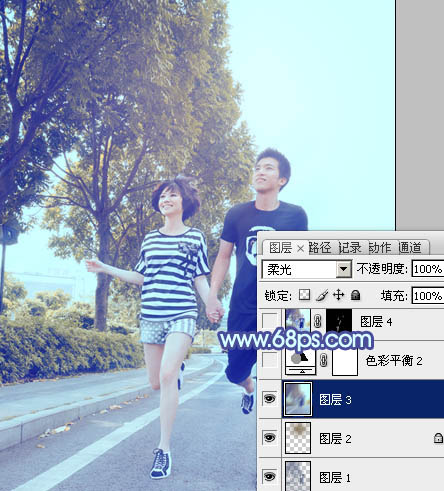Hide layer 图层 3 with its eye icon

click(269, 399)
